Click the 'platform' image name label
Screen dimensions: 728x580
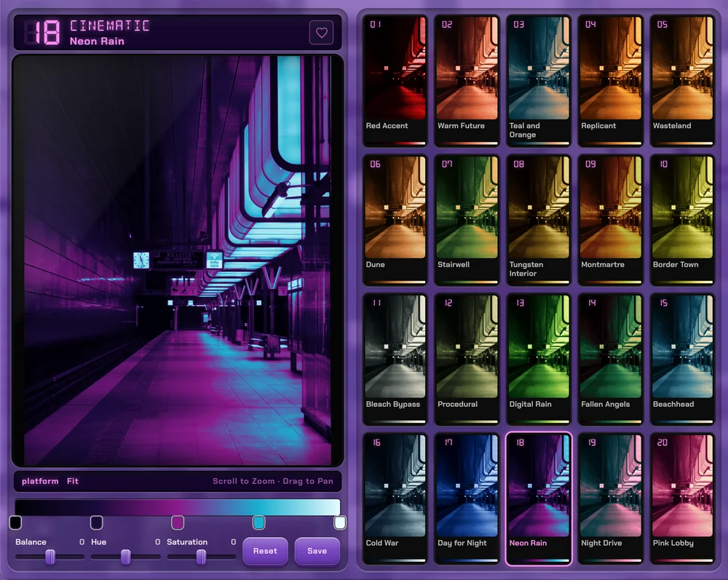pyautogui.click(x=40, y=481)
